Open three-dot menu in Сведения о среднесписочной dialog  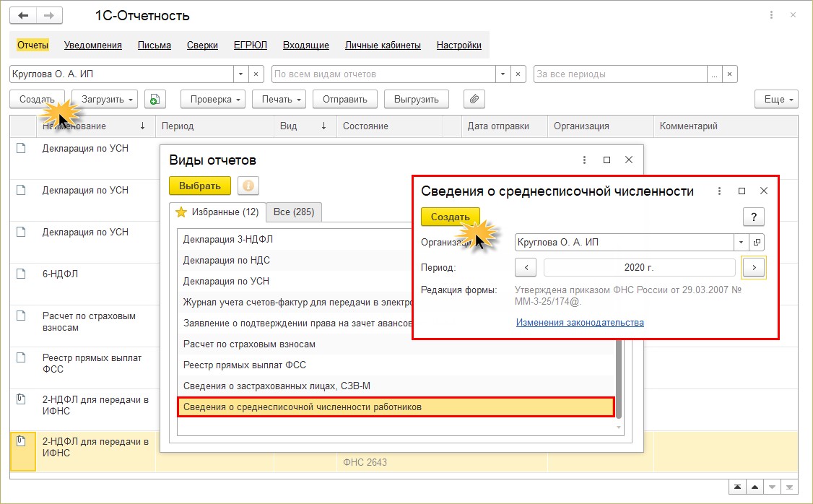719,191
